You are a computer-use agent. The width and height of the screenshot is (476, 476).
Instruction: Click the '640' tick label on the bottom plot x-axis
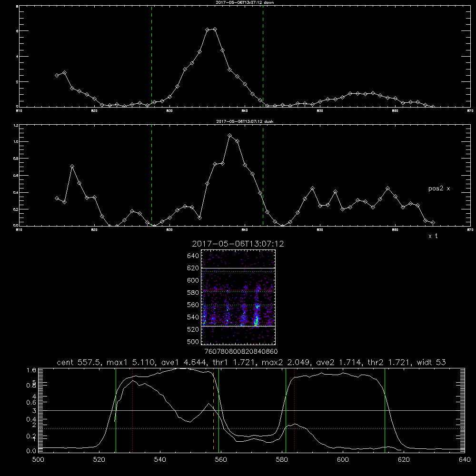pyautogui.click(x=465, y=460)
